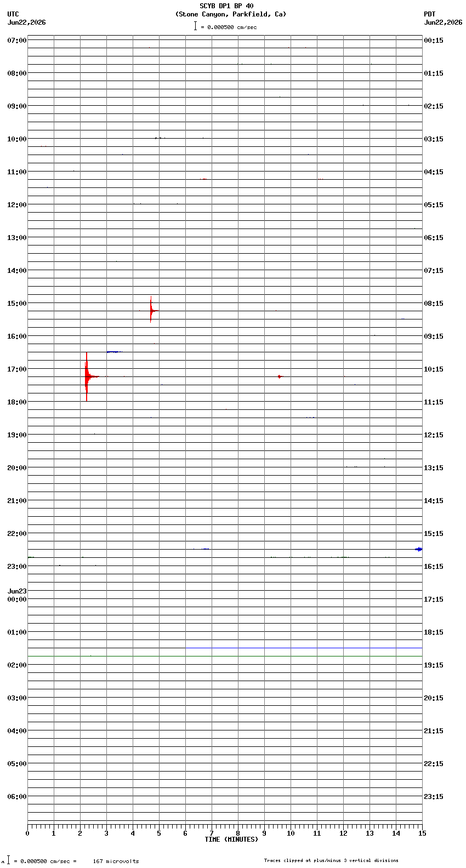
Task: Click the 'Jun22,2026' date under PDT
Action: (443, 22)
